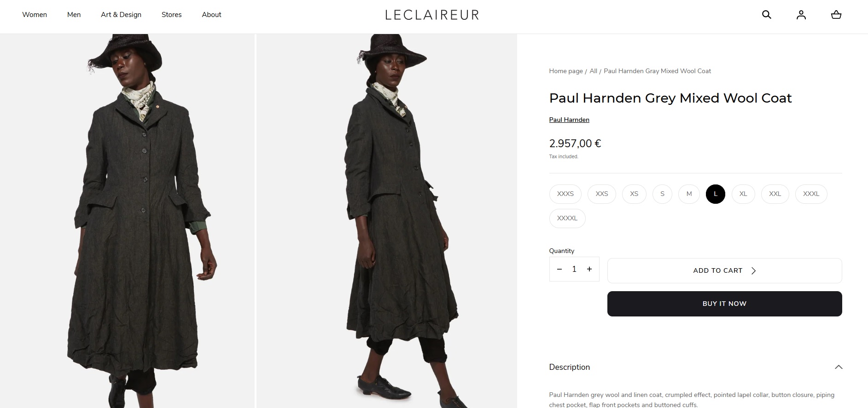Click the BUY IT NOW button
The image size is (868, 408).
click(724, 304)
